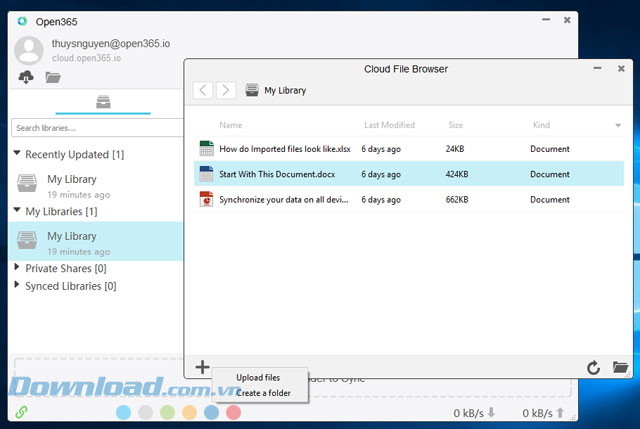Click account email thuysnguyen@open365.io
The height and width of the screenshot is (429, 640).
click(111, 43)
